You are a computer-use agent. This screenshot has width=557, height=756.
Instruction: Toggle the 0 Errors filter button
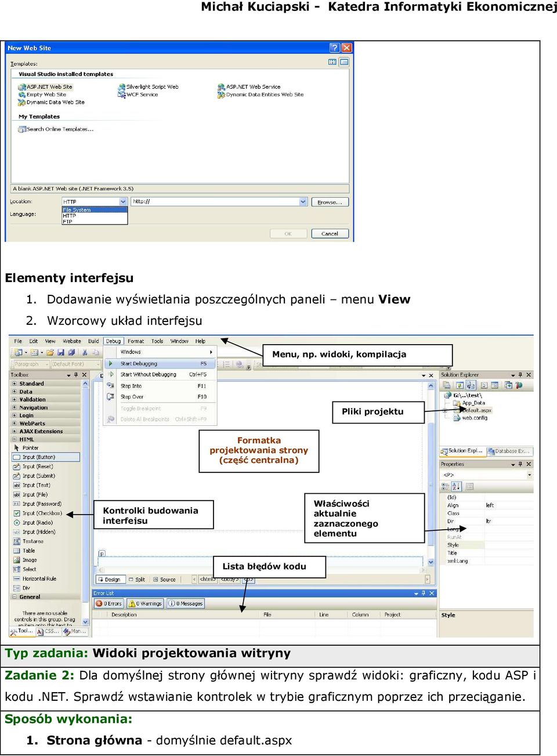click(x=109, y=603)
